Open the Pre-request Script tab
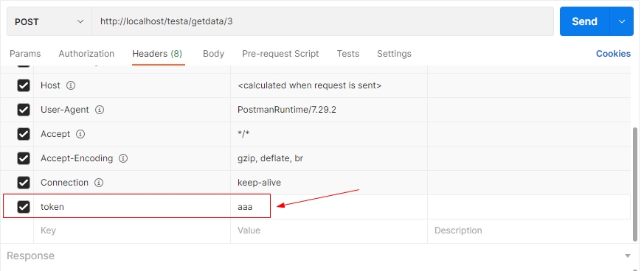 point(280,54)
